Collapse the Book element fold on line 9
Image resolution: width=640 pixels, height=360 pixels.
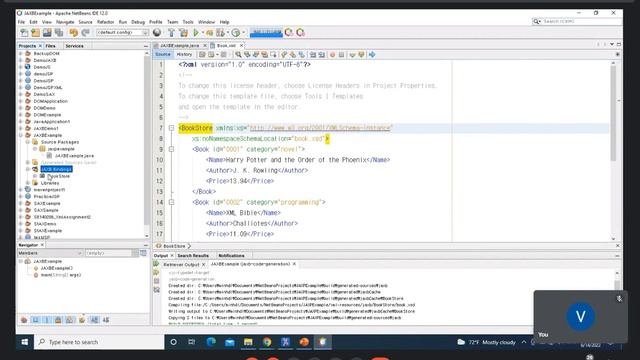pos(171,149)
